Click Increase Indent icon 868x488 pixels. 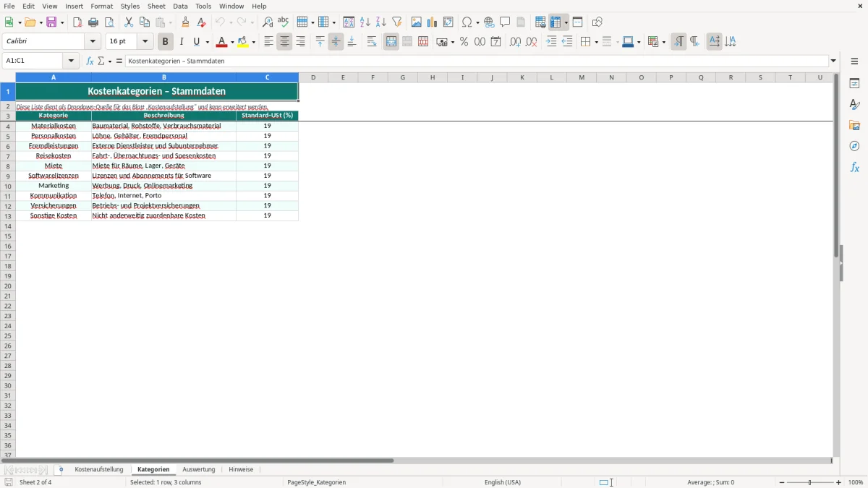tap(551, 42)
